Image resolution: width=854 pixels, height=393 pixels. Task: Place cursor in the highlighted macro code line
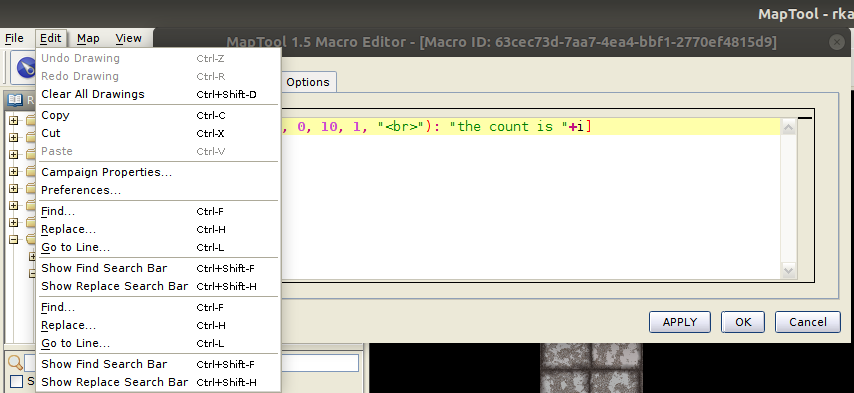(x=531, y=127)
